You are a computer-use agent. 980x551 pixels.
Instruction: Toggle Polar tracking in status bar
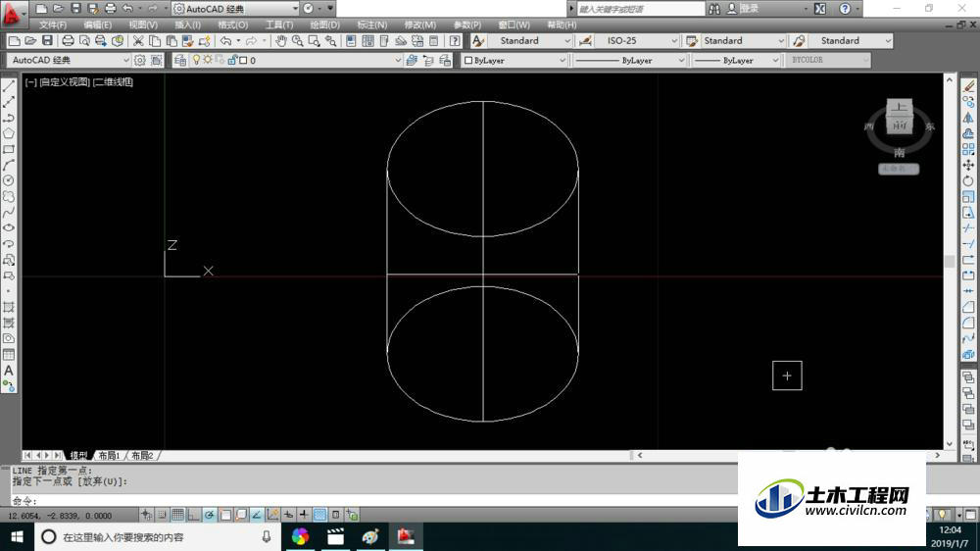coord(210,515)
